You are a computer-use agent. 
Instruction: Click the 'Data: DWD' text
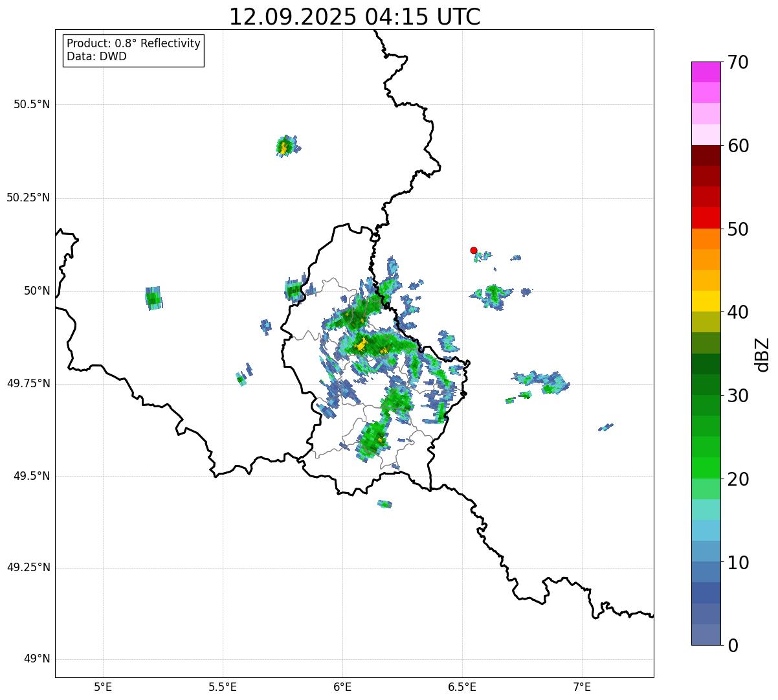tap(96, 56)
